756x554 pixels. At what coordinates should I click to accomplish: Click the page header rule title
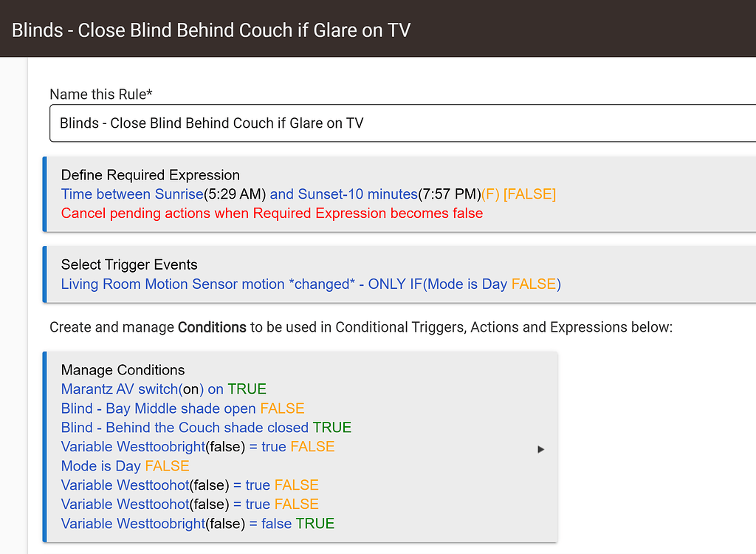coord(211,30)
